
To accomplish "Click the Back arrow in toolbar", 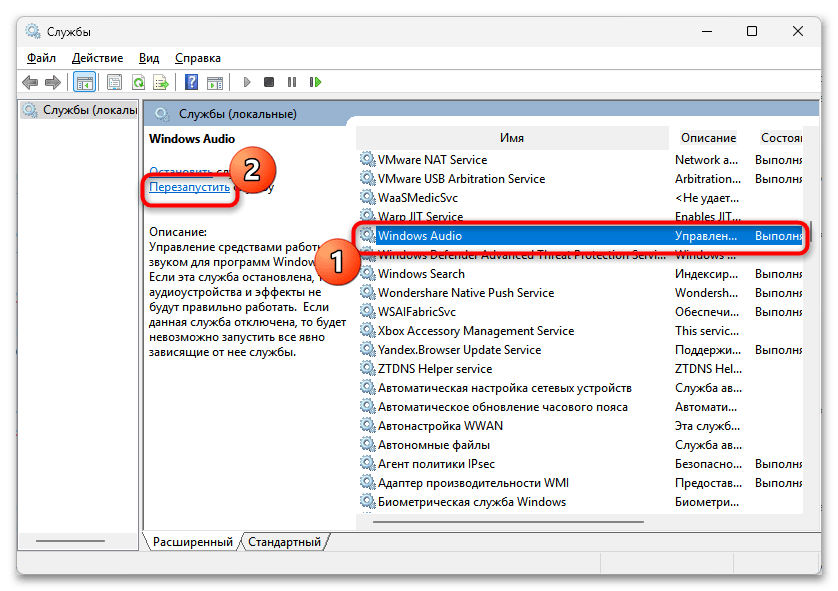I will (x=30, y=82).
